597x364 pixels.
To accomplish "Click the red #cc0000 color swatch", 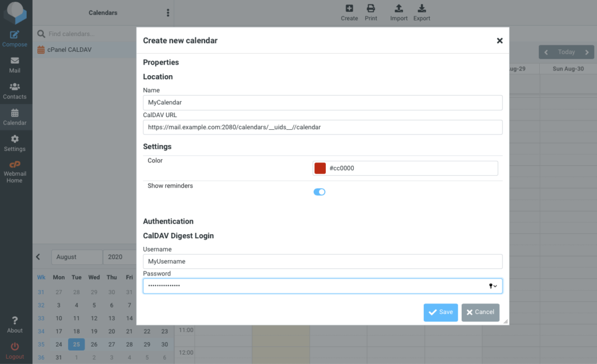I will [x=320, y=168].
